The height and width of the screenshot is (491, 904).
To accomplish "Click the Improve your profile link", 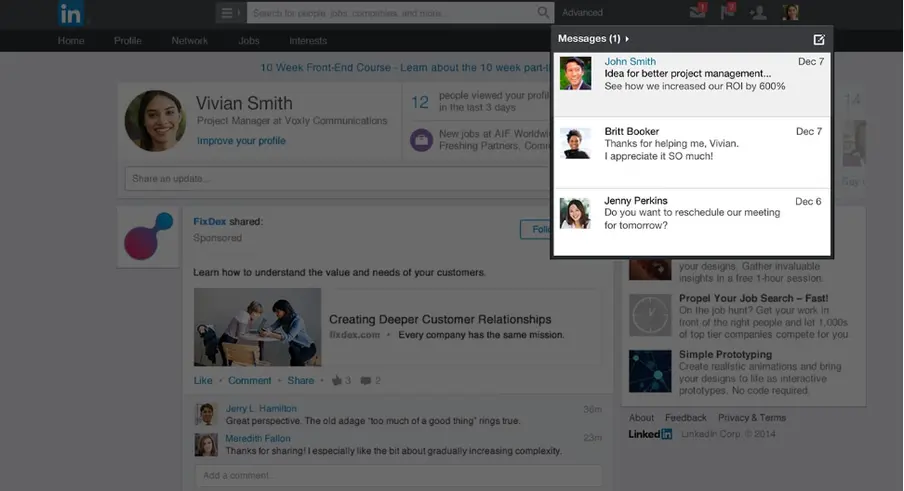I will pyautogui.click(x=241, y=141).
